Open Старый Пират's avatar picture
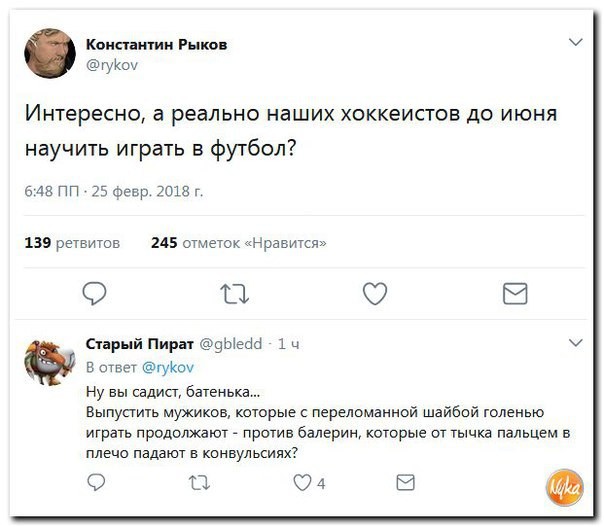Image resolution: width=604 pixels, height=527 pixels. pos(50,363)
